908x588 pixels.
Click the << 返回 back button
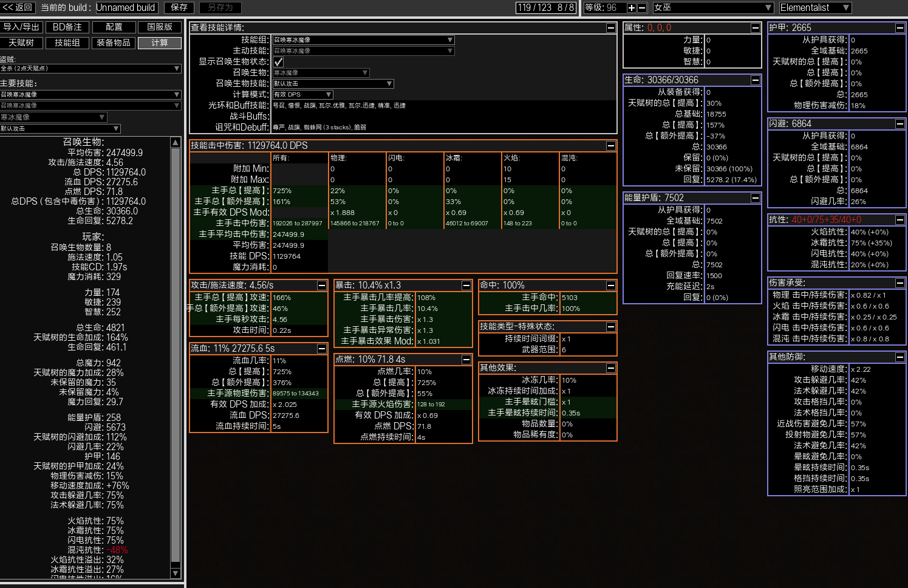tap(18, 8)
